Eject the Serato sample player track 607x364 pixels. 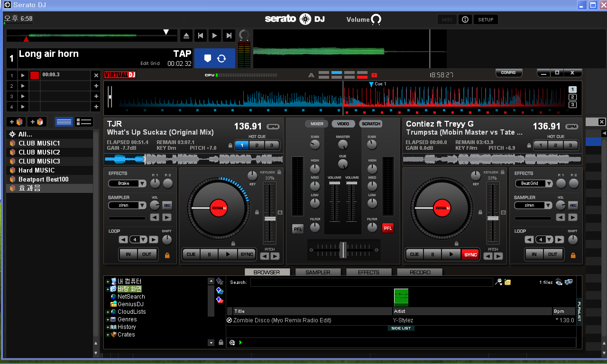point(186,36)
